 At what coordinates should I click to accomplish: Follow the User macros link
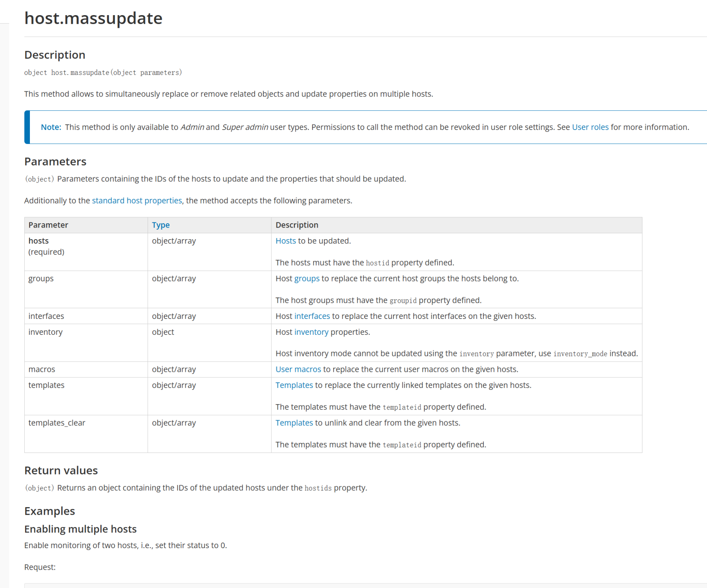[298, 369]
